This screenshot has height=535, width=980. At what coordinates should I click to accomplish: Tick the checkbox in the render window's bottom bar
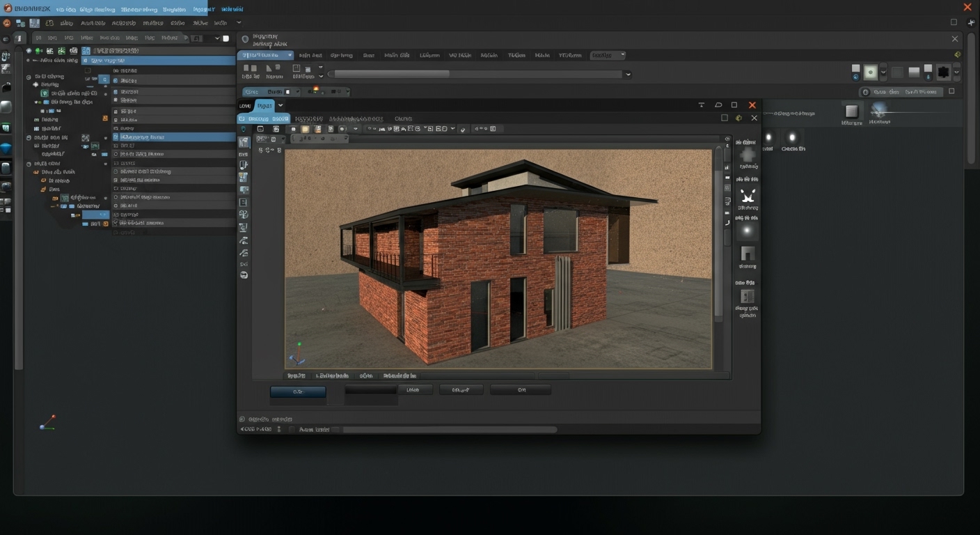tap(292, 430)
